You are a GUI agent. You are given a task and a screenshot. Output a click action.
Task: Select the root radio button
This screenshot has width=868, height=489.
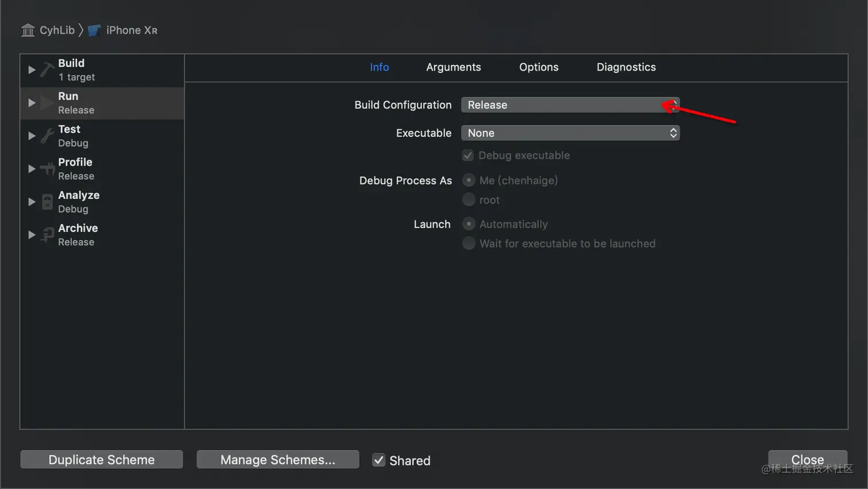(469, 200)
